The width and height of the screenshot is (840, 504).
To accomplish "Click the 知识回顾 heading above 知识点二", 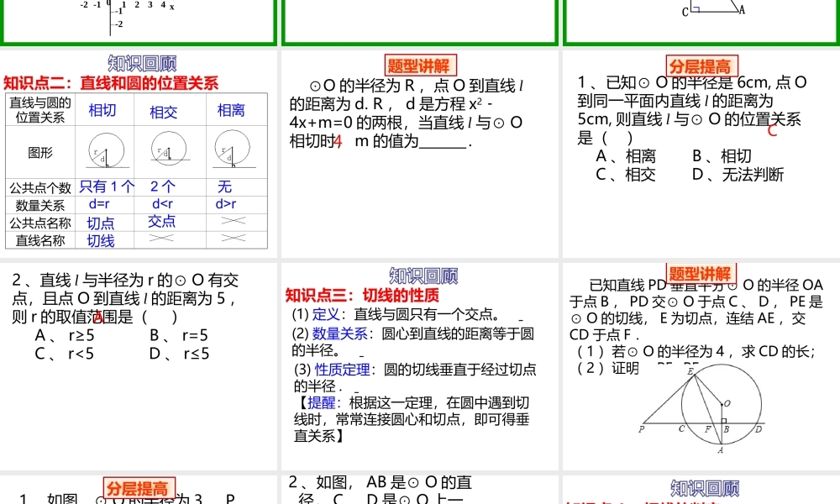I will point(142,63).
